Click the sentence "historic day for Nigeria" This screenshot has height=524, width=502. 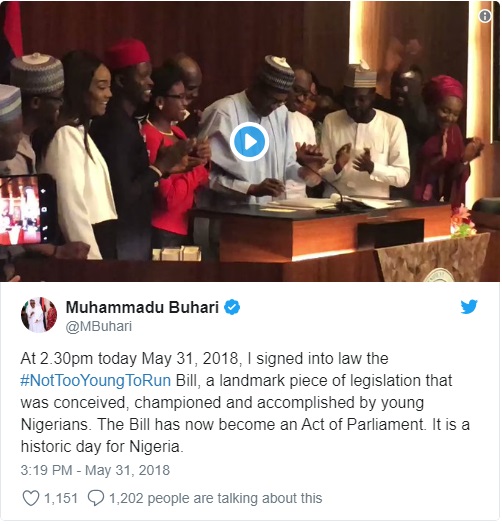click(100, 446)
